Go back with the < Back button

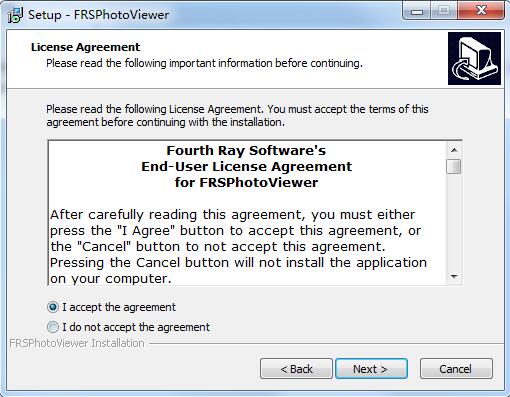coord(296,369)
